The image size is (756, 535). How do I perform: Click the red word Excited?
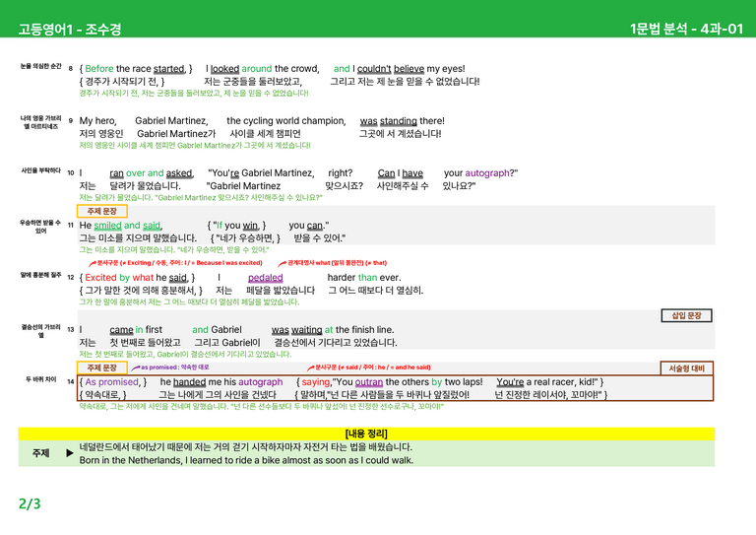(x=100, y=278)
